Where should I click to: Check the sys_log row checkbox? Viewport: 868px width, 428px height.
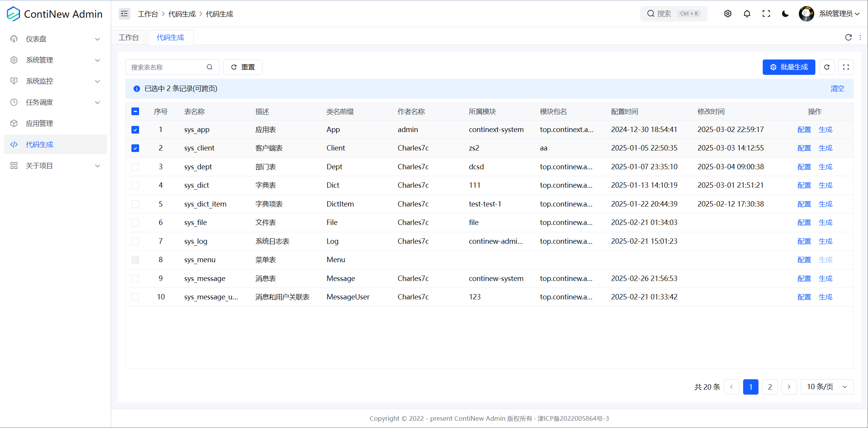(x=135, y=241)
